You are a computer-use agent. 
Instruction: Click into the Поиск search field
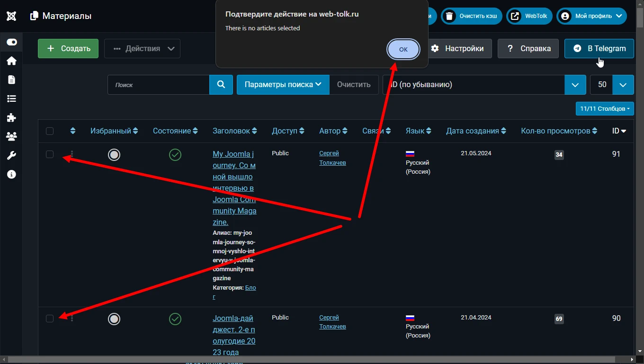click(159, 85)
